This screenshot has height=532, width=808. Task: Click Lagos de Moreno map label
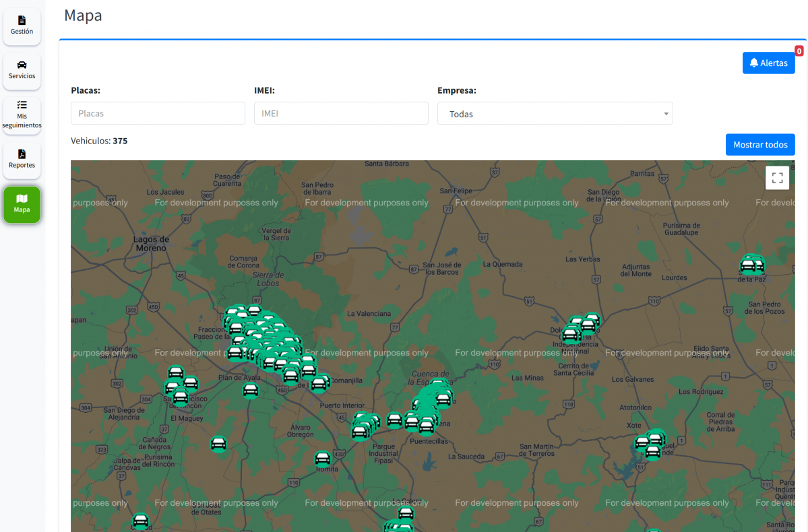click(x=151, y=243)
